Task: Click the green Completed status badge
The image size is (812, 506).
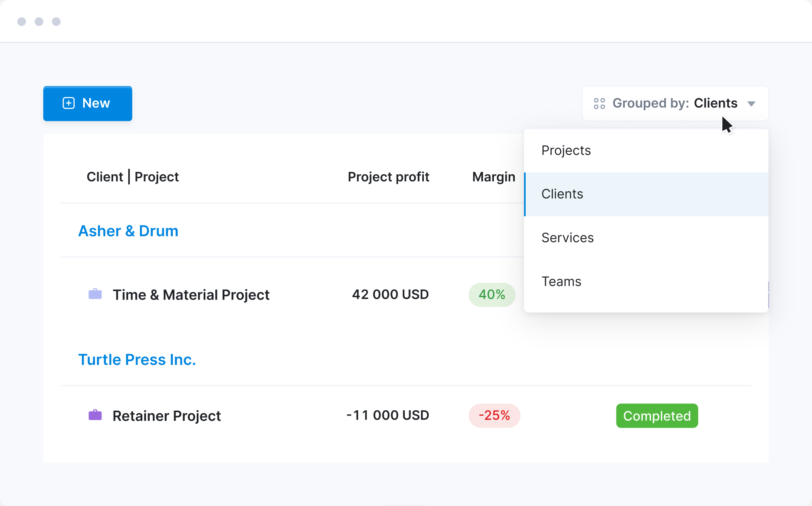Action: tap(657, 416)
